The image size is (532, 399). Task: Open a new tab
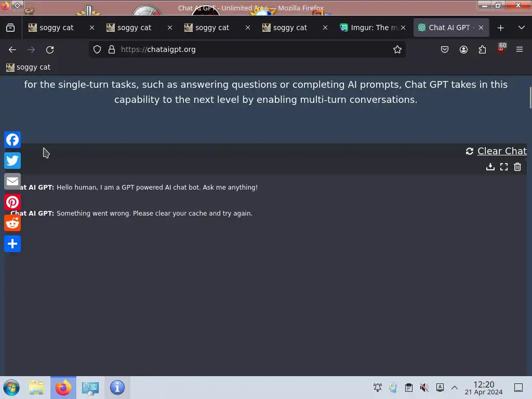tap(500, 28)
